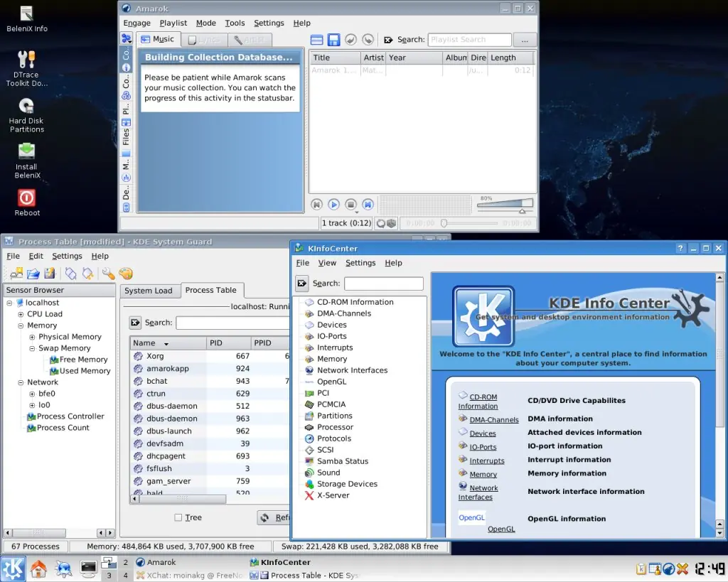Open the Playlist menu in Amarok
Image resolution: width=728 pixels, height=582 pixels.
pos(173,23)
